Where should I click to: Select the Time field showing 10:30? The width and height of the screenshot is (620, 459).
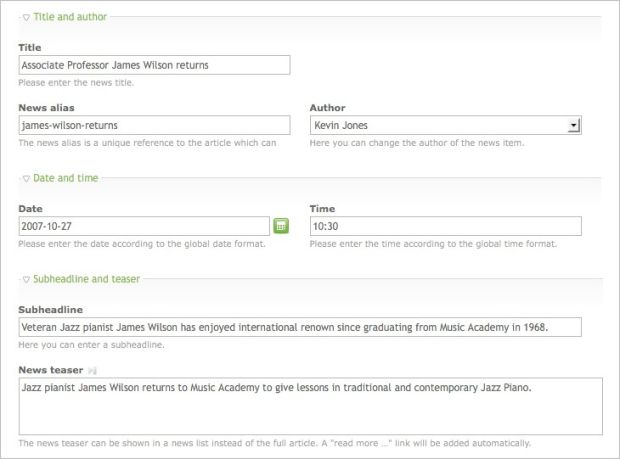click(x=445, y=226)
